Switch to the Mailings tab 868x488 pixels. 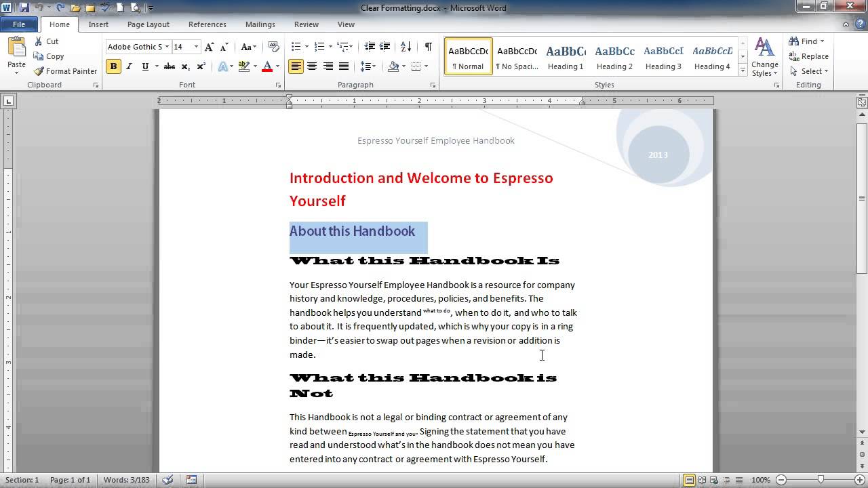coord(260,24)
